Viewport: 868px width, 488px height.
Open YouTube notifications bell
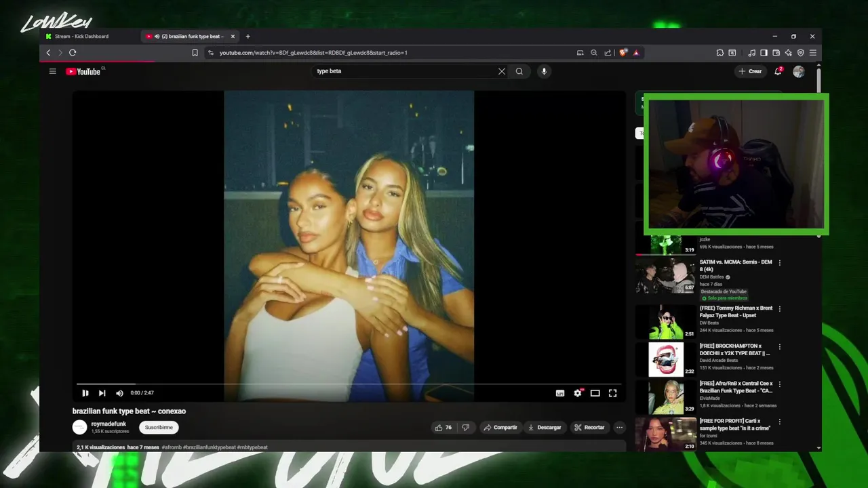pos(778,71)
